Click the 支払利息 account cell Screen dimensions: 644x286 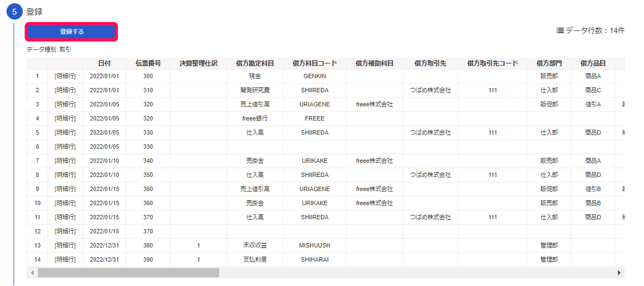(x=255, y=259)
